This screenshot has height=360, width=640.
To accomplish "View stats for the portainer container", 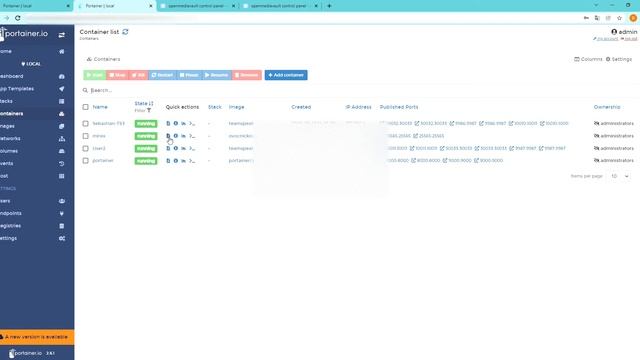I will 183,161.
